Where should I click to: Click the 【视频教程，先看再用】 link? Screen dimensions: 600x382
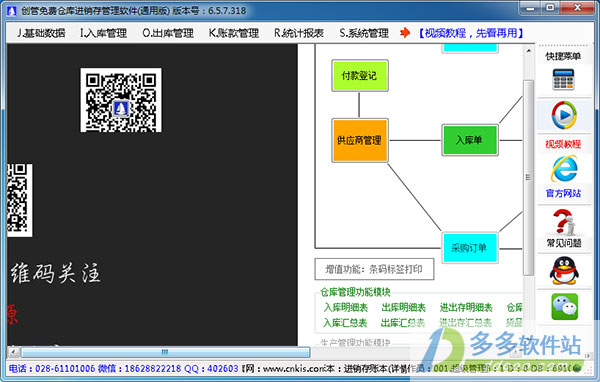click(471, 33)
